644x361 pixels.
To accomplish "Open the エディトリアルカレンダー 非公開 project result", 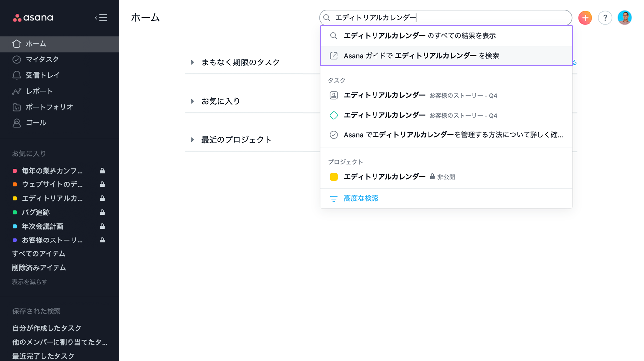I will point(446,177).
